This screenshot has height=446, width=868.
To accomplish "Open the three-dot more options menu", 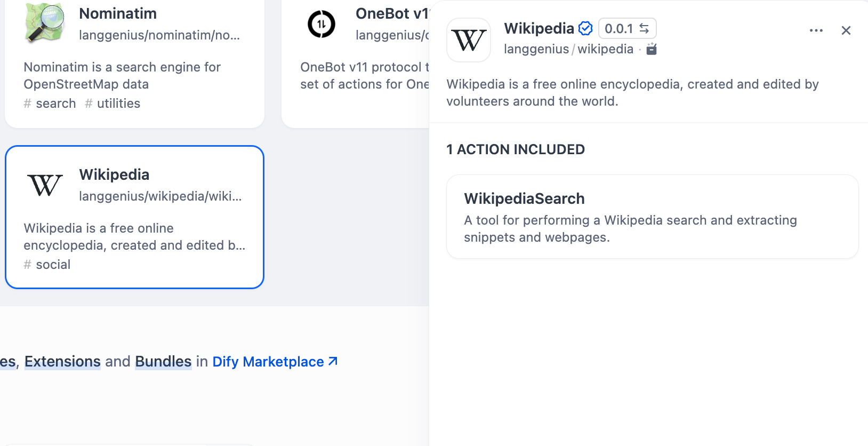I will click(816, 30).
